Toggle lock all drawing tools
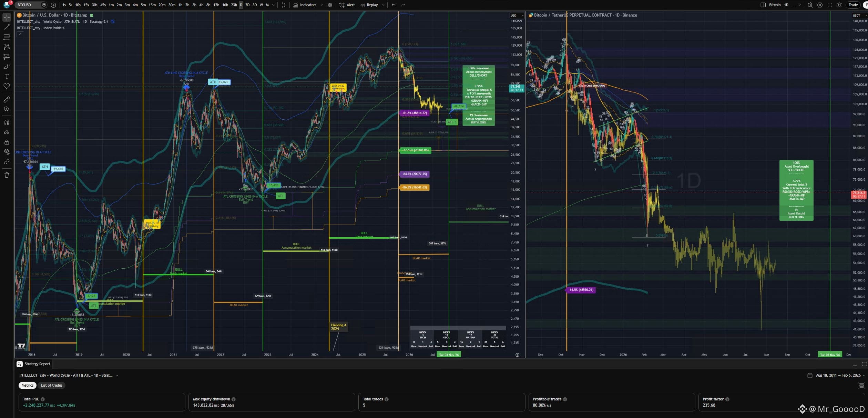 pos(7,142)
